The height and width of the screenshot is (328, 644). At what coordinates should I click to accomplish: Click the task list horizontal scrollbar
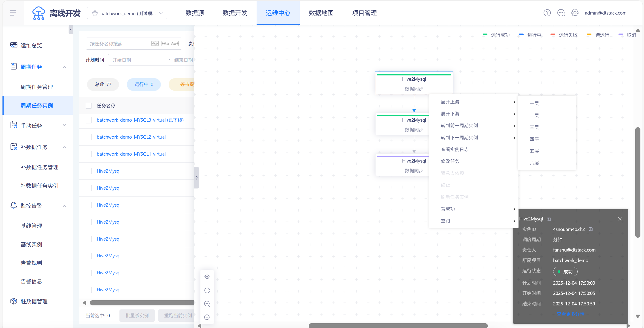[x=142, y=303]
